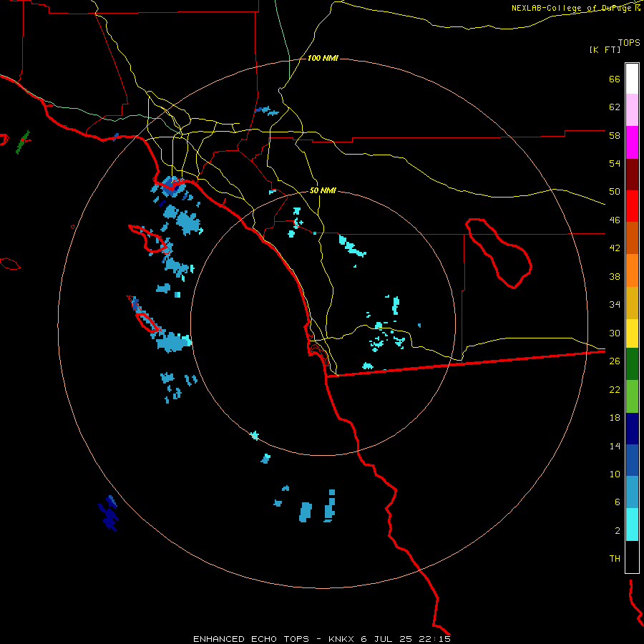Screen dimensions: 644x644
Task: Click the TOPS legend title
Action: pos(629,42)
